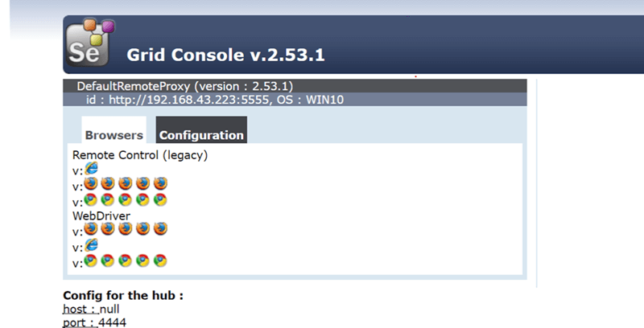Click the proxy id URL line
The height and width of the screenshot is (328, 644).
point(215,100)
